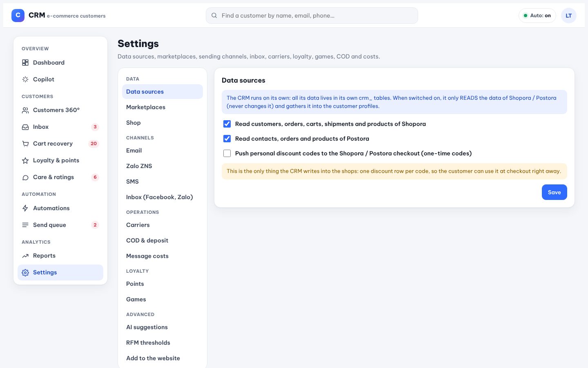Enable Push personal discount codes checkbox

pyautogui.click(x=227, y=153)
